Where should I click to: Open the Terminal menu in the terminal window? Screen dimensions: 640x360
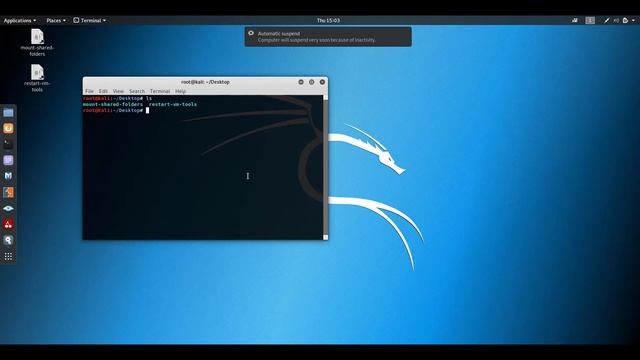point(160,91)
